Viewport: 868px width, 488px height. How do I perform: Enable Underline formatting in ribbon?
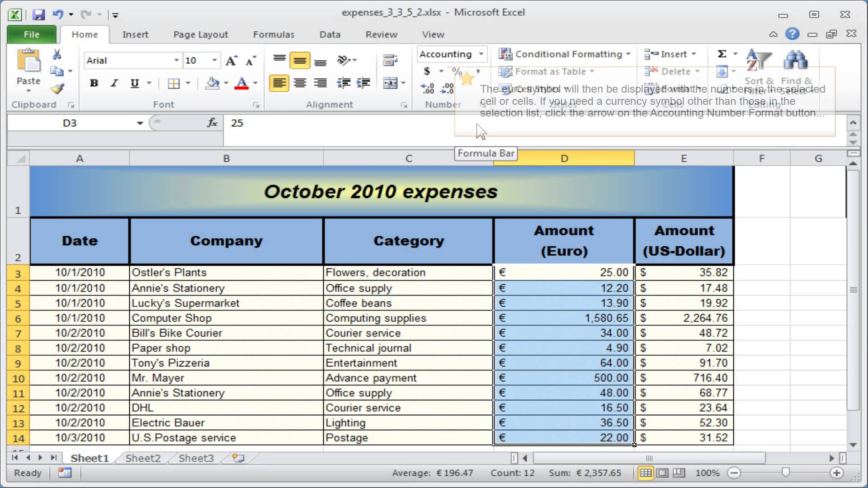pos(134,83)
